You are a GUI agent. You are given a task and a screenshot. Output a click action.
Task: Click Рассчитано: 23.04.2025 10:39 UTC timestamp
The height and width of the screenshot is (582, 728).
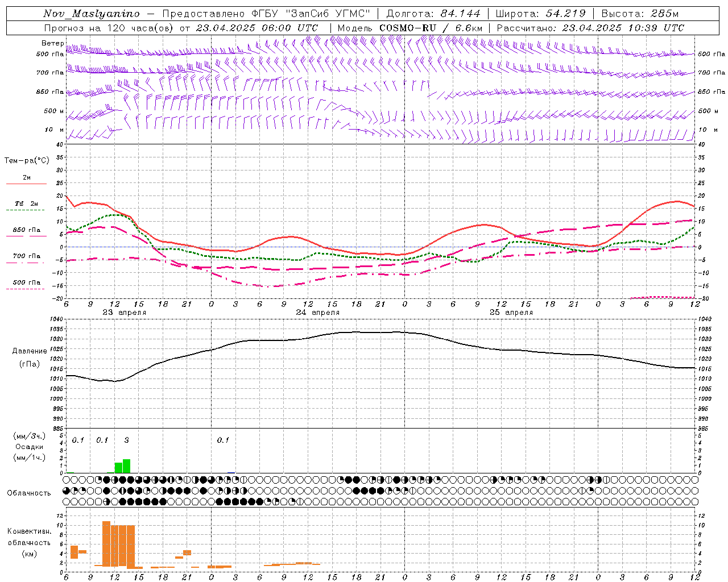click(590, 28)
